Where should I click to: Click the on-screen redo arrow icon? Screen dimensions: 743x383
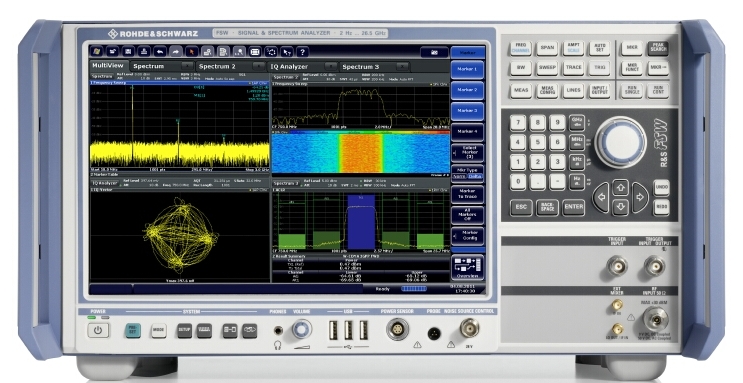[176, 52]
